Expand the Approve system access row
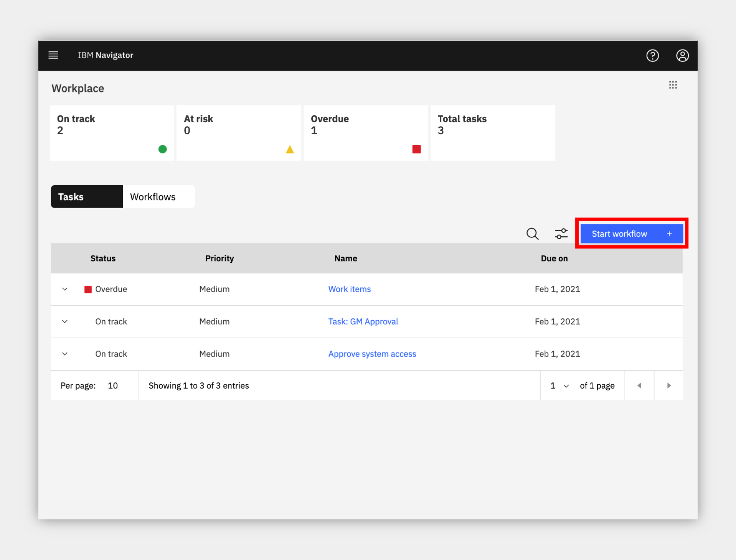The height and width of the screenshot is (560, 736). click(x=65, y=354)
